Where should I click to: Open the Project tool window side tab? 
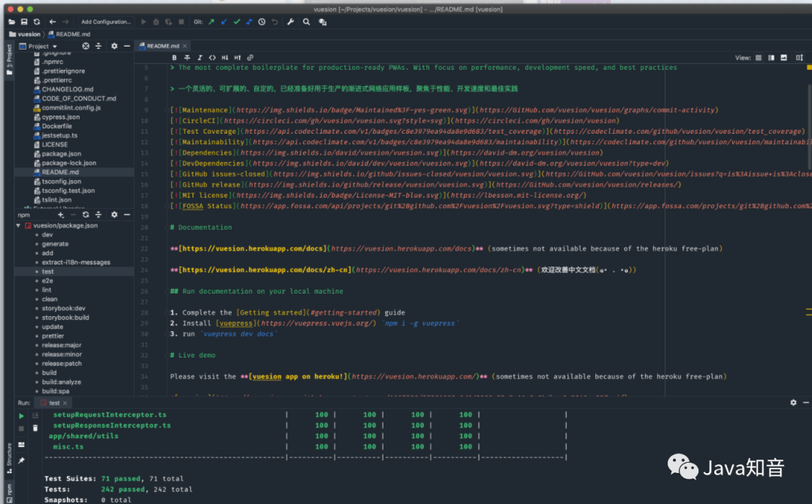[9, 59]
